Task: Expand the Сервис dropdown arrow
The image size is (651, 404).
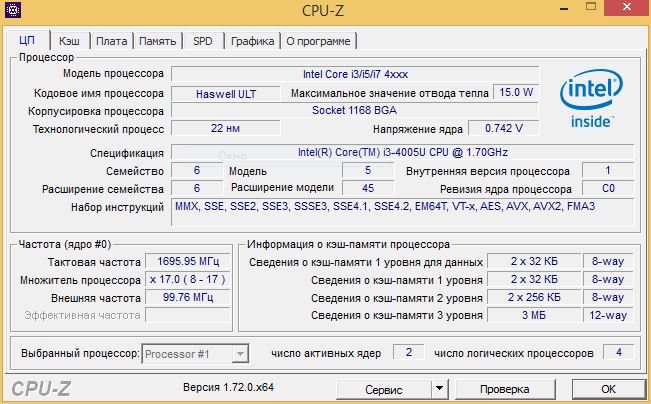Action: point(439,390)
